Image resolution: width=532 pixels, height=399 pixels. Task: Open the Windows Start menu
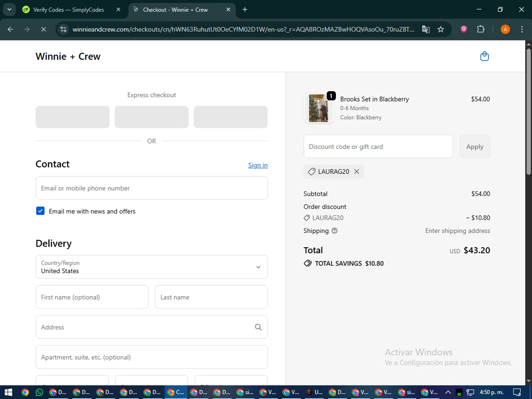tap(9, 392)
